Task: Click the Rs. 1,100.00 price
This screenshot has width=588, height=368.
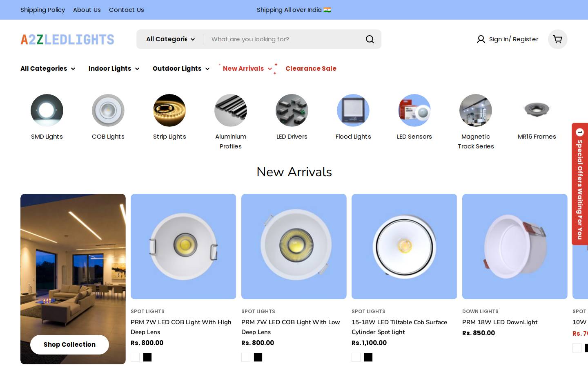Action: (x=369, y=343)
